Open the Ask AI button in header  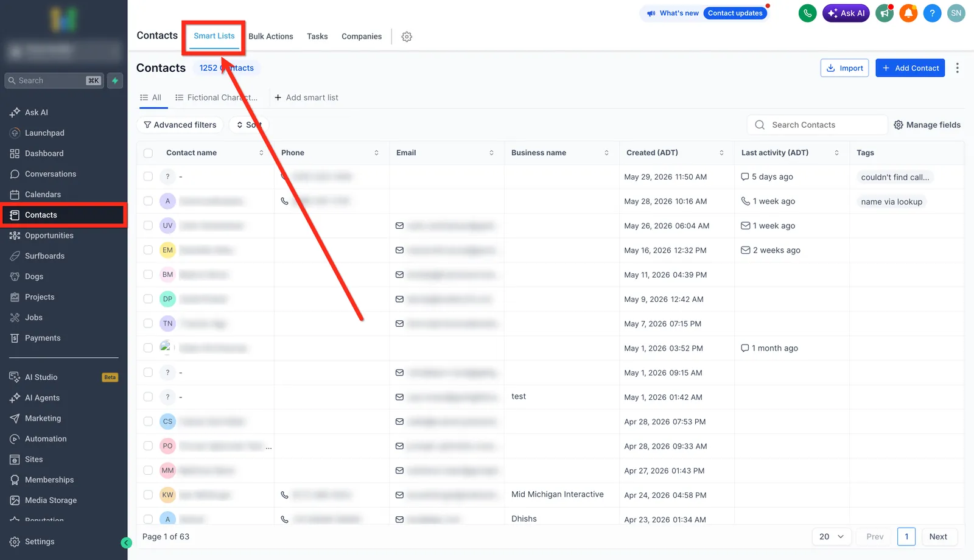(x=846, y=13)
